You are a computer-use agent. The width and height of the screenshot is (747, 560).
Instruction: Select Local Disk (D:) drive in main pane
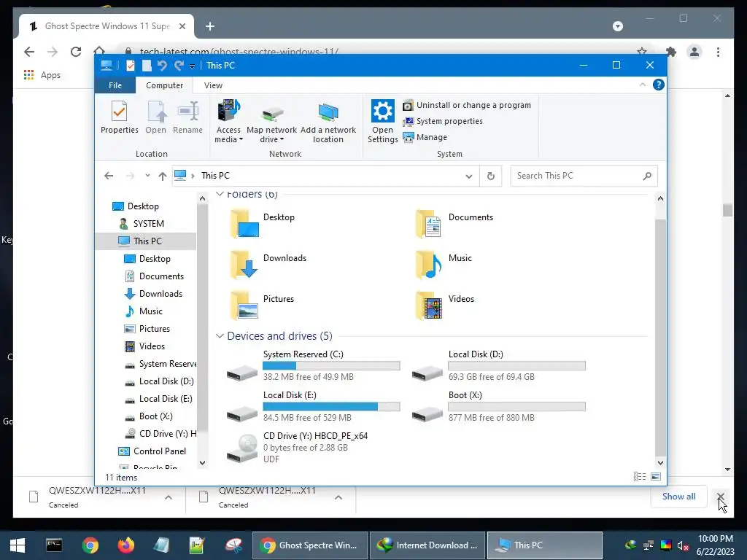499,366
